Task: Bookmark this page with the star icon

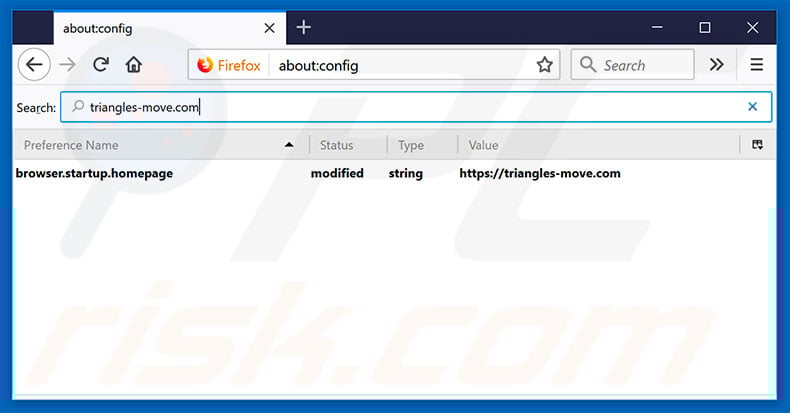Action: click(x=544, y=64)
